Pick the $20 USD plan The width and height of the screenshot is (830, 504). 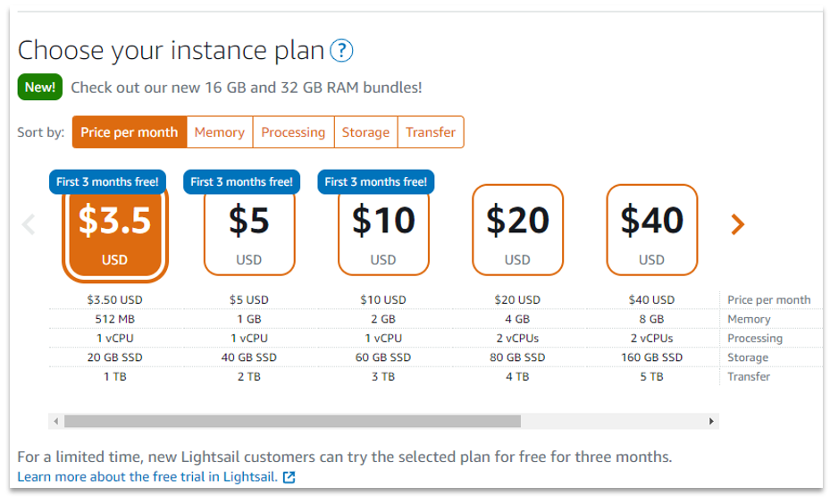point(517,230)
